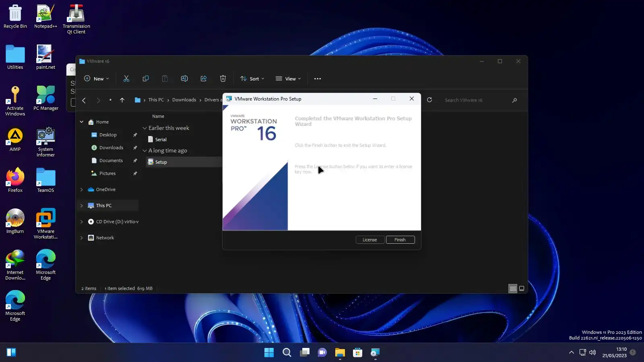Click Finish in VMware Workstation Pro Setup

tap(400, 240)
